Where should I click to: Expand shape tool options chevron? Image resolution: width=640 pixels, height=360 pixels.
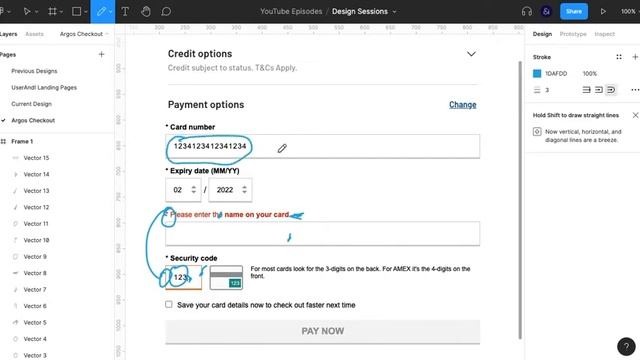(86, 12)
